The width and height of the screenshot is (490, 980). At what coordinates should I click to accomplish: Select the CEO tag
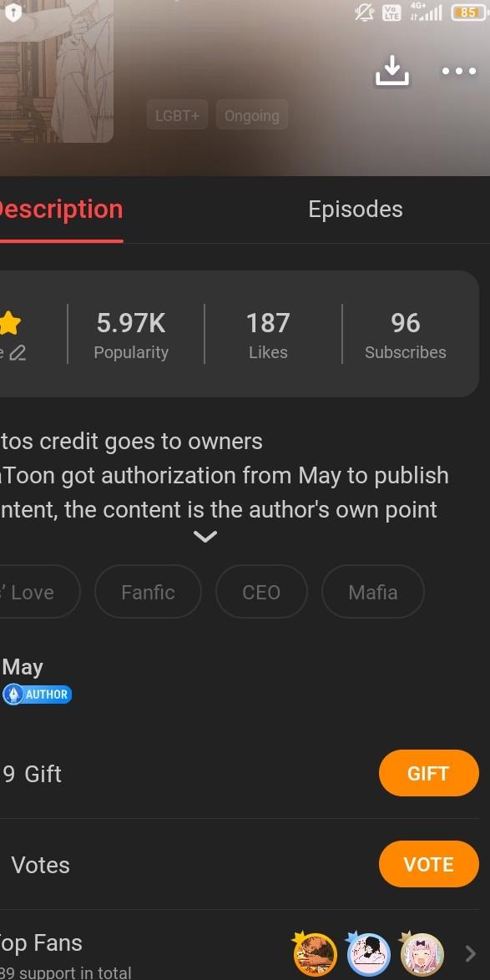[261, 592]
